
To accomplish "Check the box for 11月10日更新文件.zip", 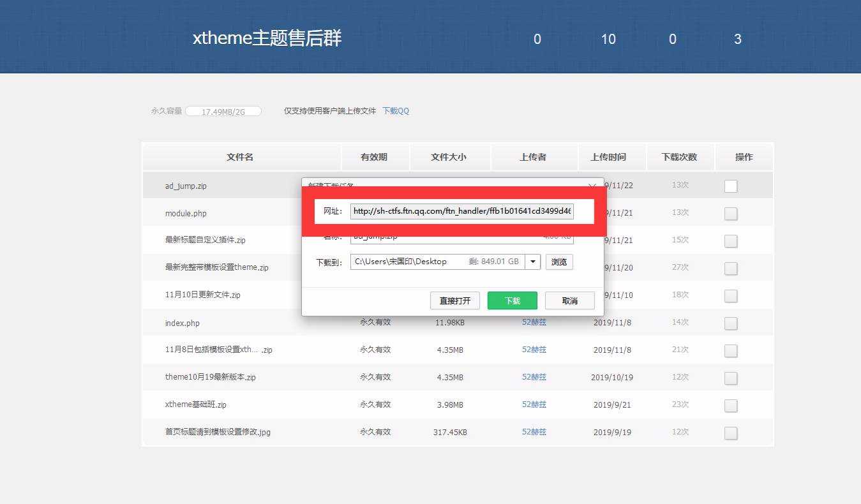I will click(731, 296).
